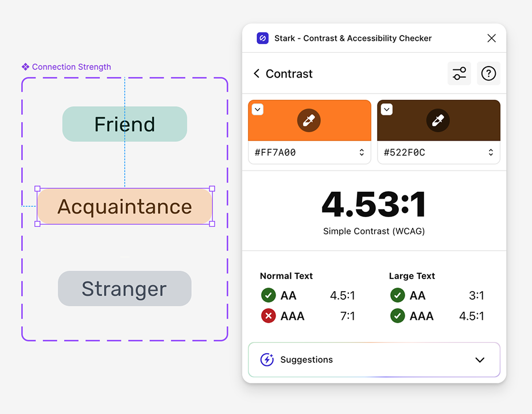Click the Normal Text heading
Viewport: 532px width, 414px height.
pos(286,276)
